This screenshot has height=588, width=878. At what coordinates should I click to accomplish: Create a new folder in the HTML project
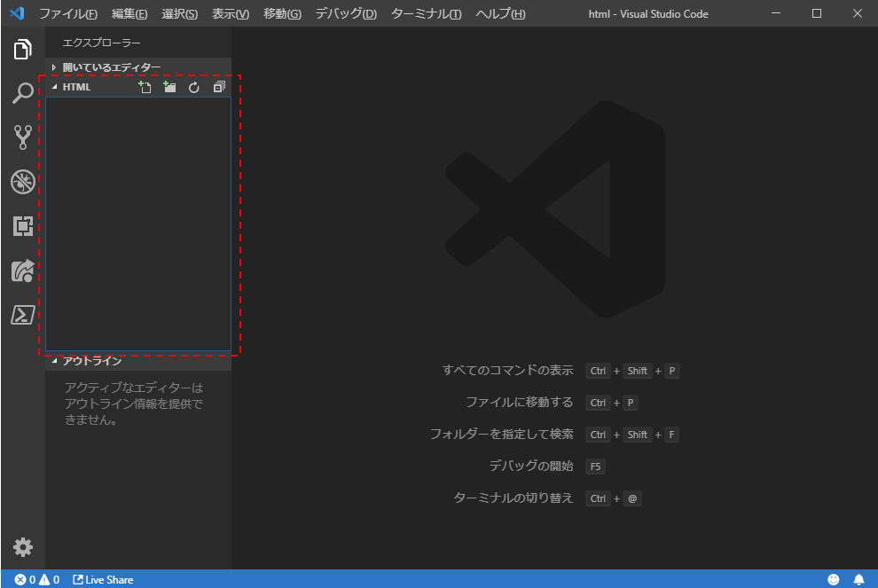(169, 87)
